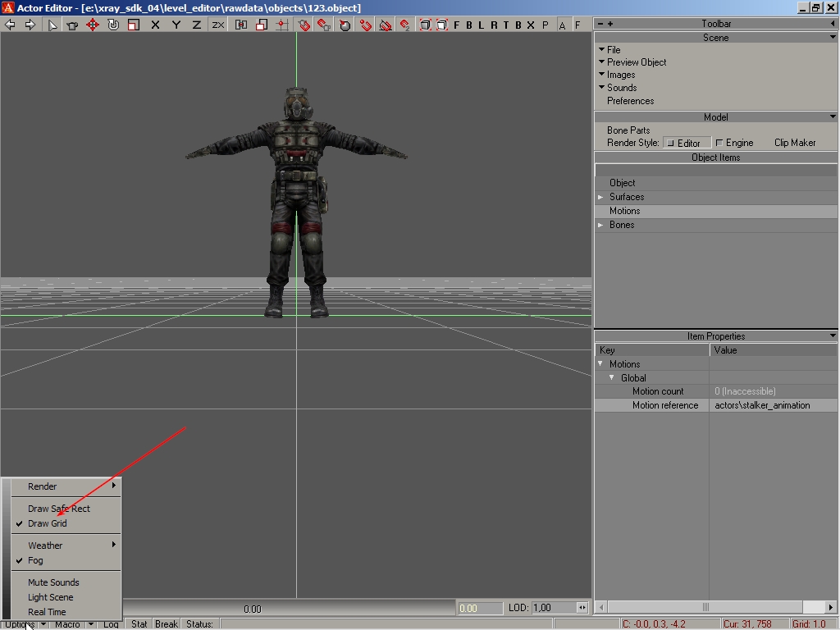
Task: Click the Stat button
Action: click(x=139, y=624)
